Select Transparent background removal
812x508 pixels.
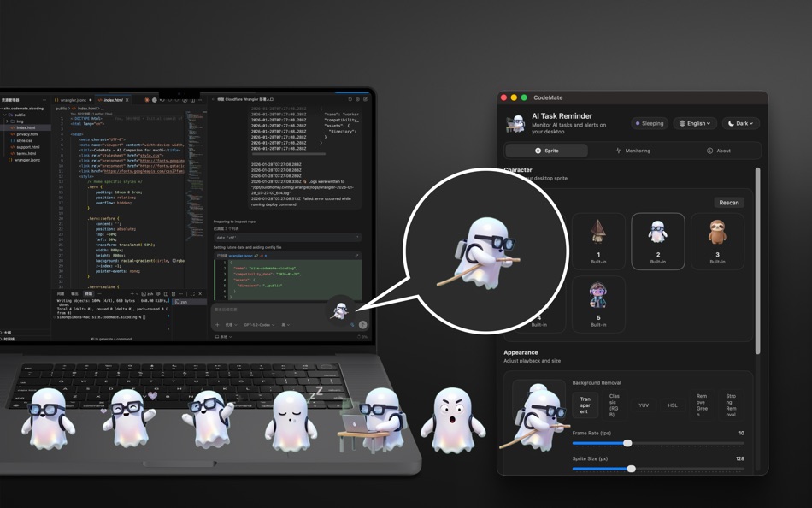click(585, 405)
